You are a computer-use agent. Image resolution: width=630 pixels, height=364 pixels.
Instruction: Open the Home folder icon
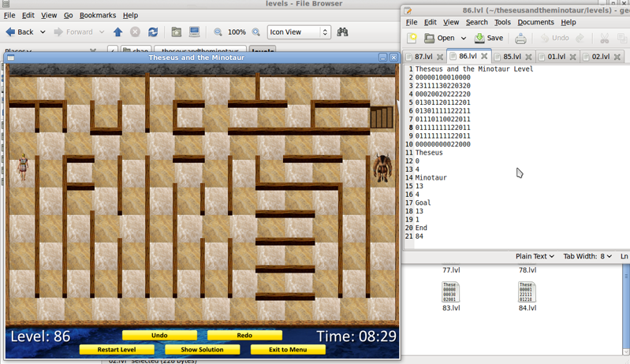[x=176, y=32]
